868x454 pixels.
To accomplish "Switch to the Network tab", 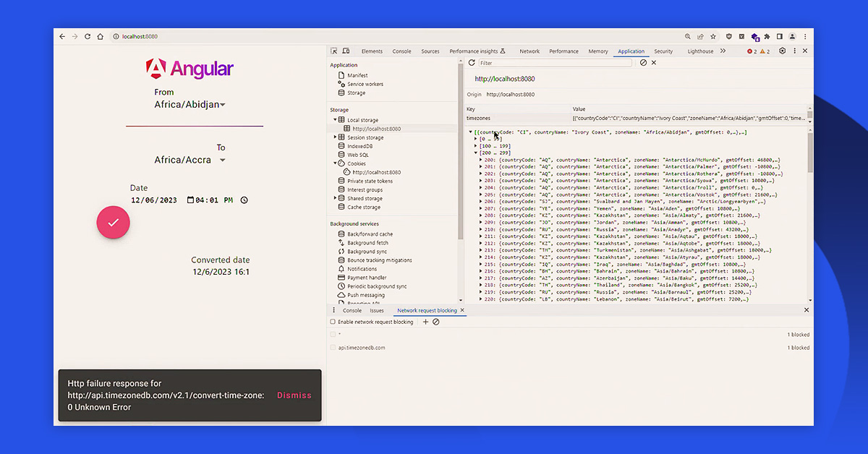I will [529, 51].
